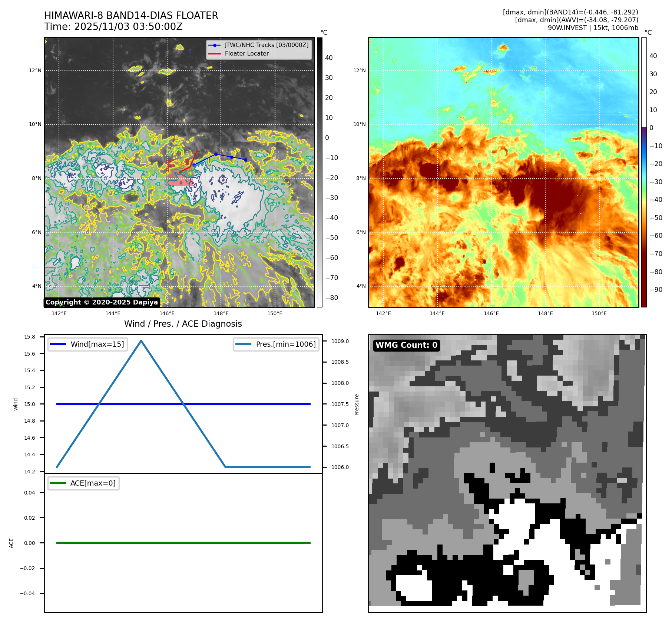The image size is (672, 626).
Task: Select the WMG Count: 0 label
Action: 406,345
